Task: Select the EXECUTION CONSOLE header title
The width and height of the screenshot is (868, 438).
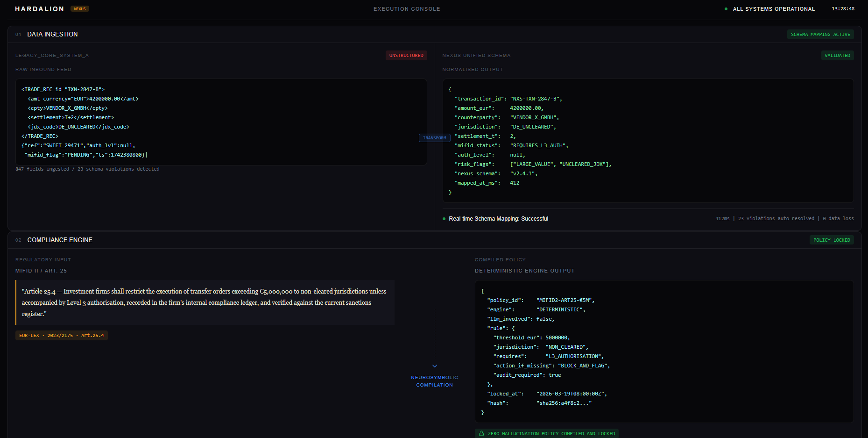Action: (407, 9)
